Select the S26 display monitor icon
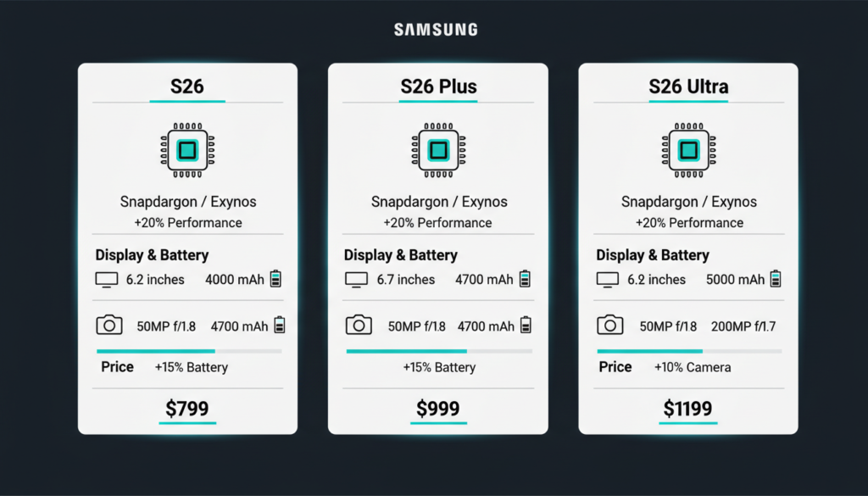The height and width of the screenshot is (496, 868). [x=108, y=279]
